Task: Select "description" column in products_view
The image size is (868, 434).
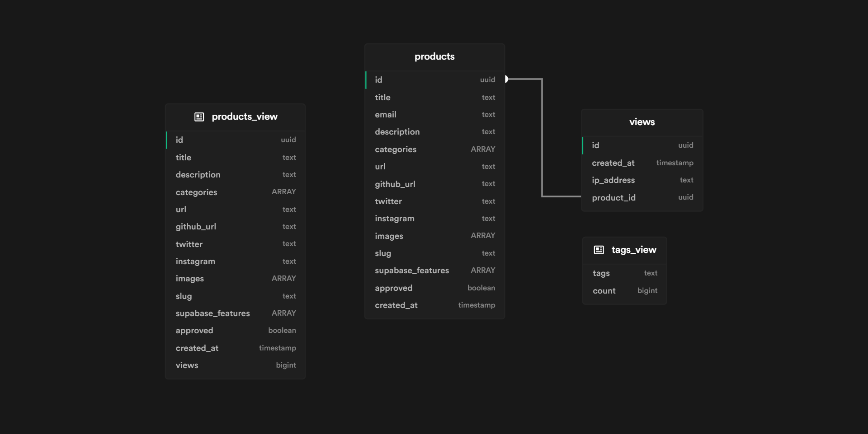Action: [235, 175]
